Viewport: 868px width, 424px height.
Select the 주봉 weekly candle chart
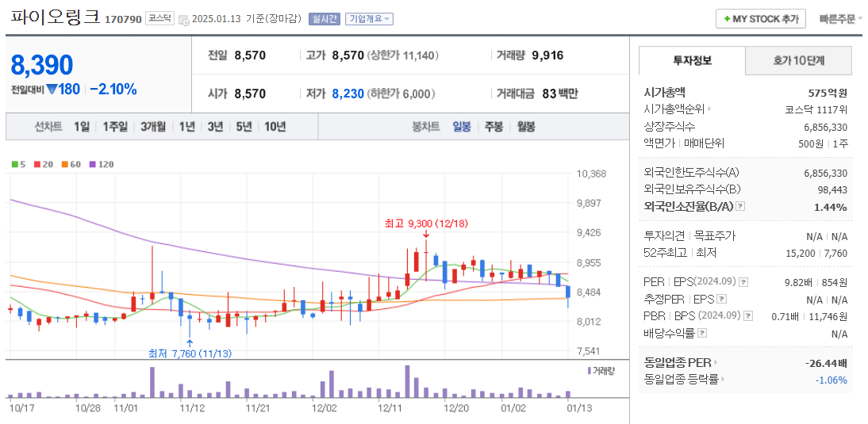(x=494, y=127)
